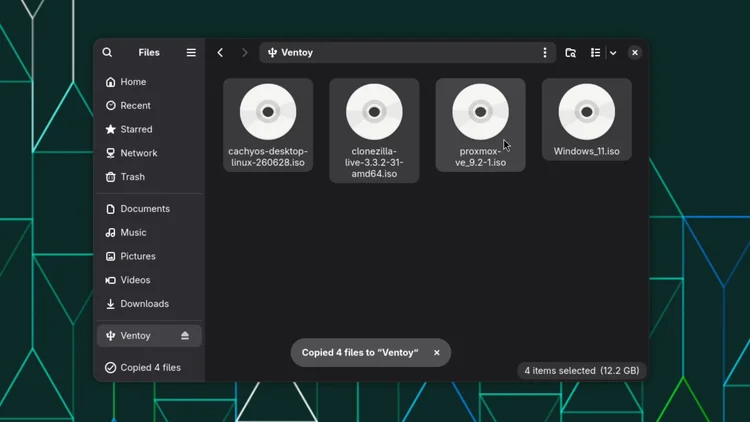750x422 pixels.
Task: Click the Home icon in sidebar
Action: [110, 82]
